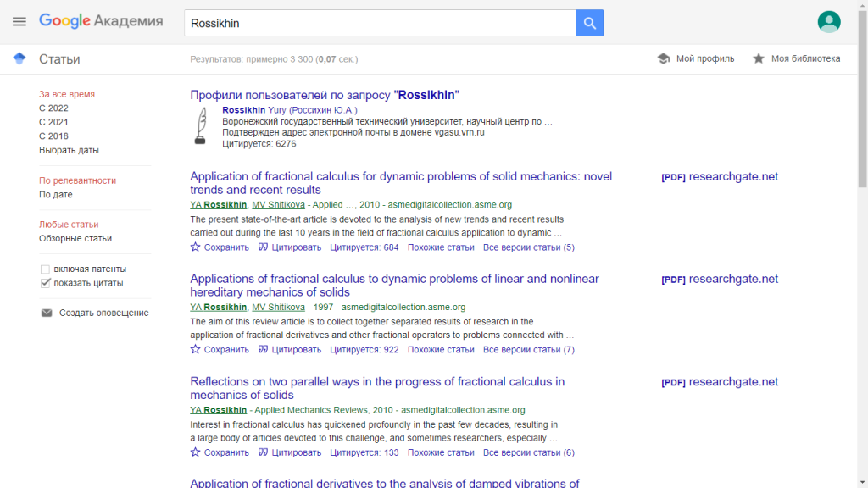The image size is (868, 488).
Task: Click the Google Академия logo
Action: pos(101,21)
